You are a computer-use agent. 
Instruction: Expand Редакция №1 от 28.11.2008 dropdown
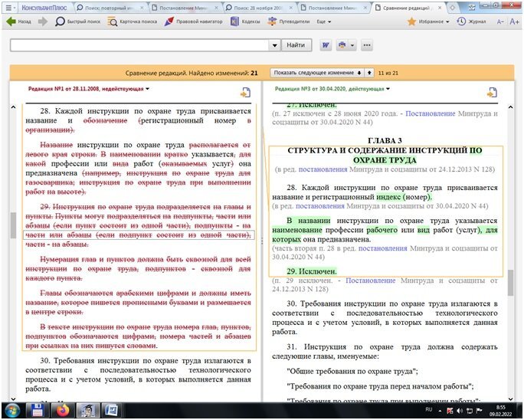pyautogui.click(x=89, y=89)
